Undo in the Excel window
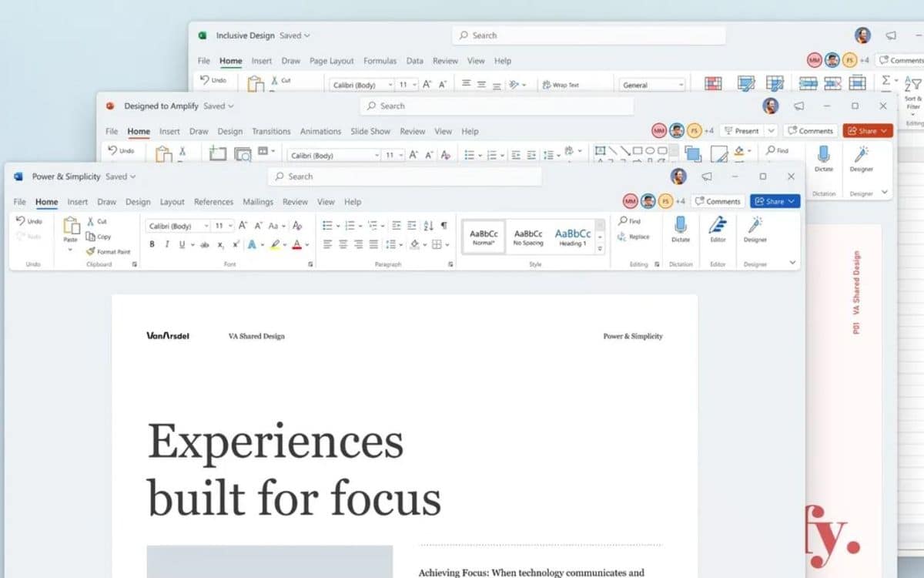 pyautogui.click(x=213, y=80)
